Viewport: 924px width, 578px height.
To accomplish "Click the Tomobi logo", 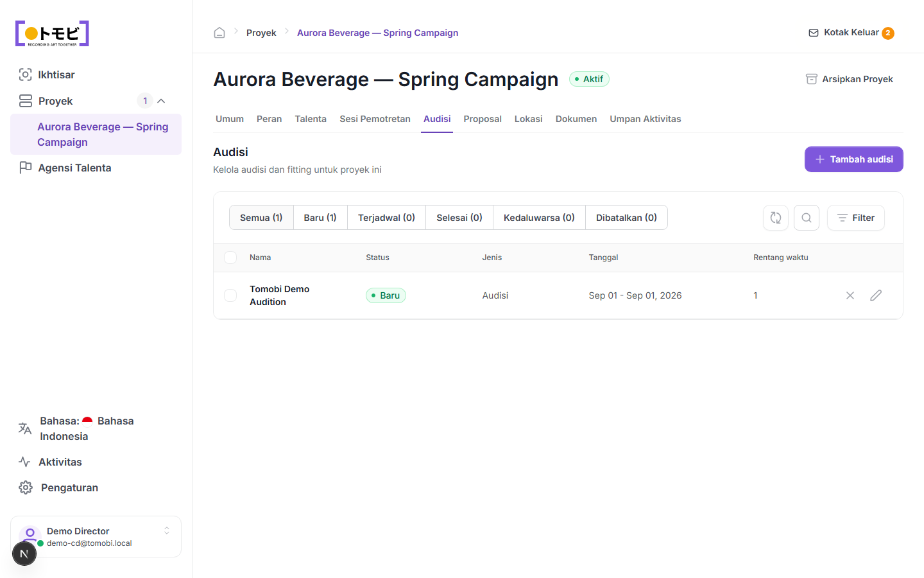I will [52, 33].
